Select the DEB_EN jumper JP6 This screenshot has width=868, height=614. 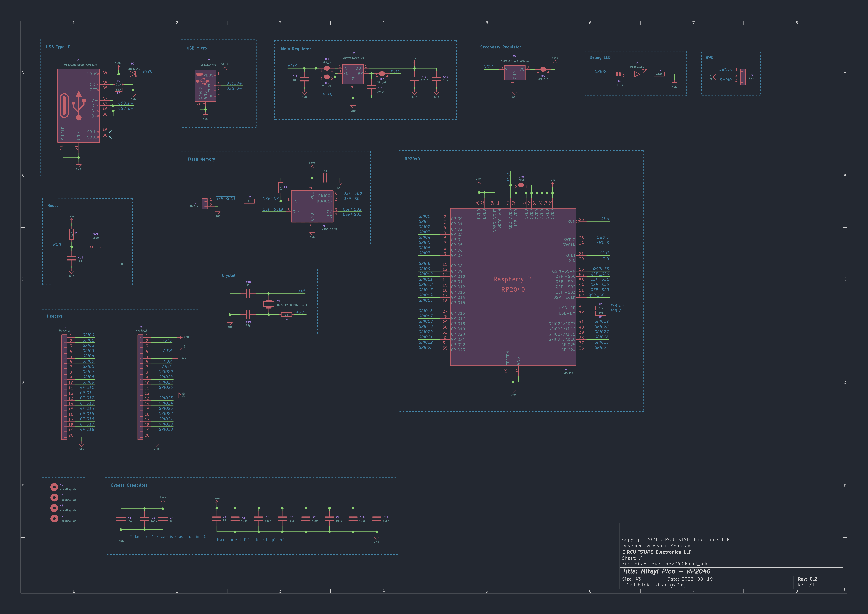pyautogui.click(x=618, y=74)
